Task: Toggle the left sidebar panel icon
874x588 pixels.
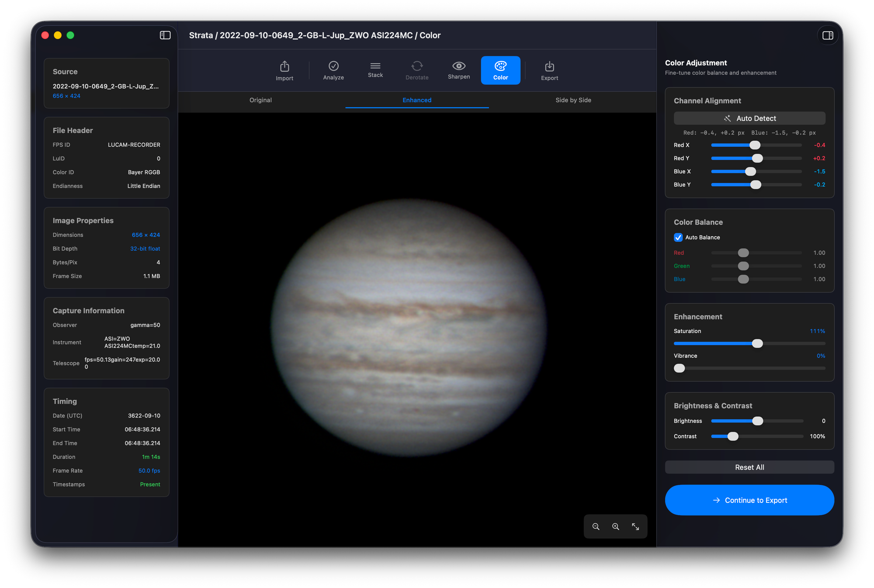Action: click(x=165, y=35)
